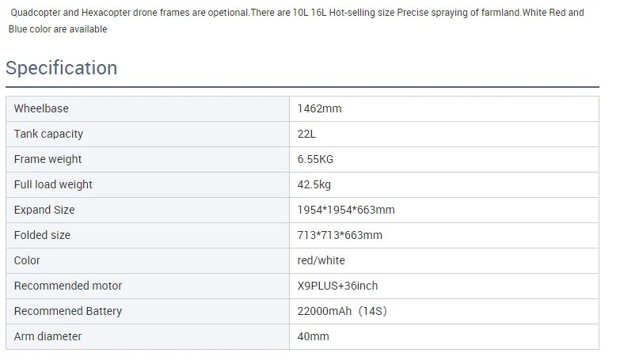Select the 22L tank capacity value
The image size is (639, 364).
(306, 134)
